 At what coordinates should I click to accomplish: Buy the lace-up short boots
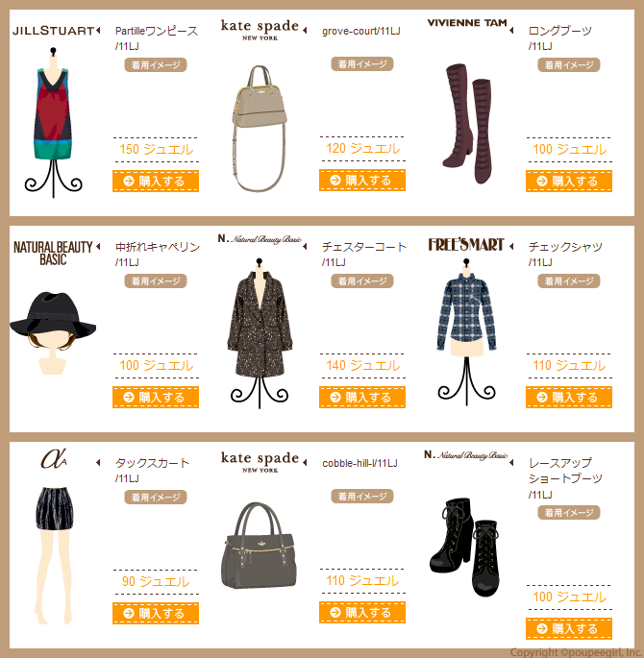click(569, 628)
